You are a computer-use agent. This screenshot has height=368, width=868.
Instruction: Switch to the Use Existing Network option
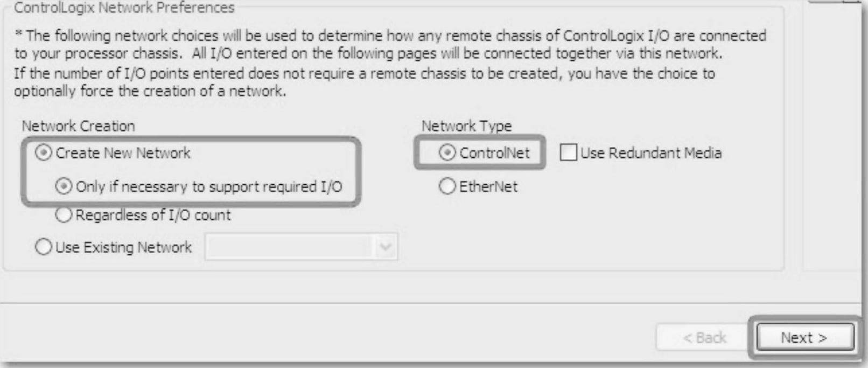click(x=43, y=247)
